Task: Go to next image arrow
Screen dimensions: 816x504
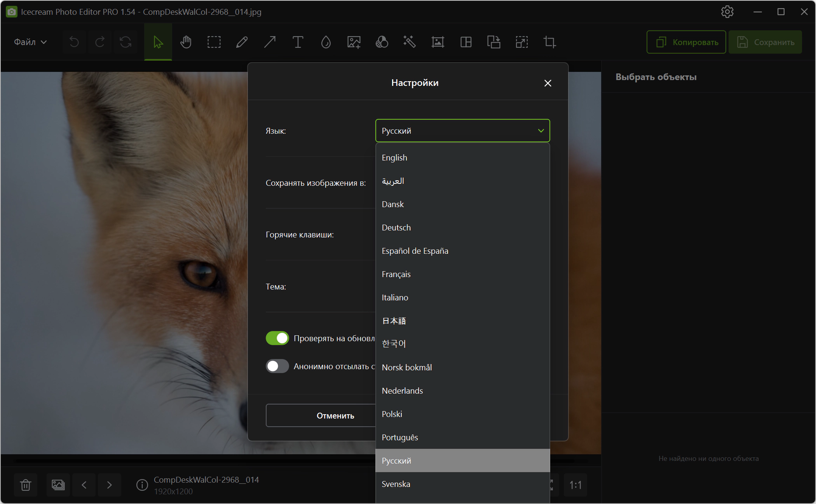Action: click(x=109, y=485)
